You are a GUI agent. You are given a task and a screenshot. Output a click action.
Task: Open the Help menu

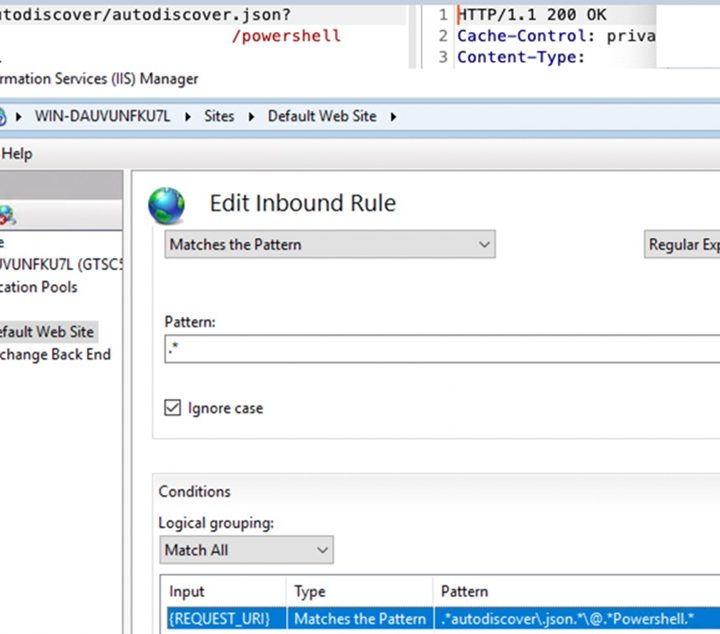pyautogui.click(x=17, y=153)
